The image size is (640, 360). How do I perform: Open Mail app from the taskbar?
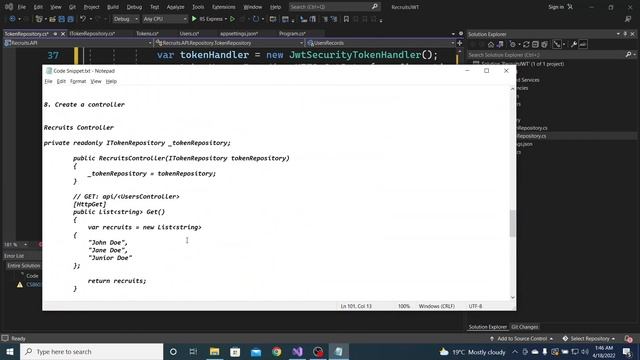pyautogui.click(x=256, y=351)
